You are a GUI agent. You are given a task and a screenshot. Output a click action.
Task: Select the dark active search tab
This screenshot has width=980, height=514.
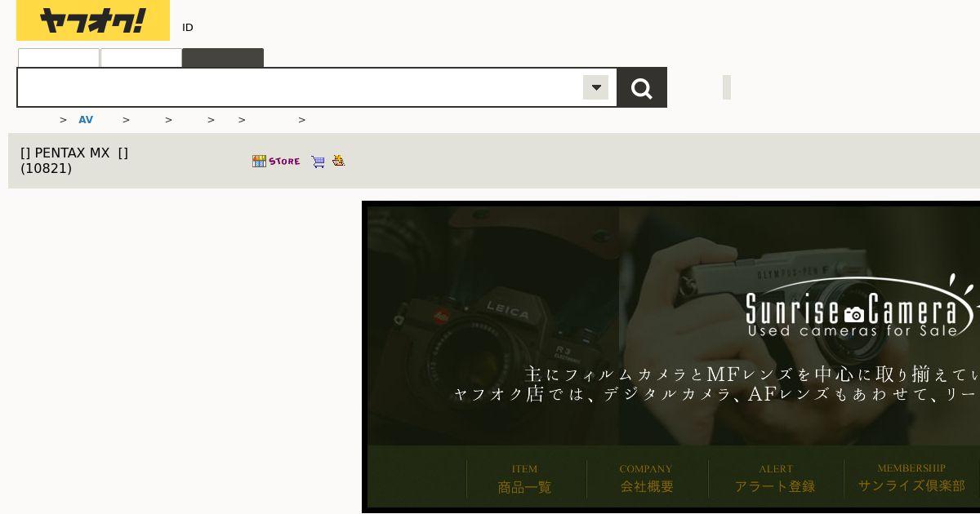pyautogui.click(x=223, y=58)
